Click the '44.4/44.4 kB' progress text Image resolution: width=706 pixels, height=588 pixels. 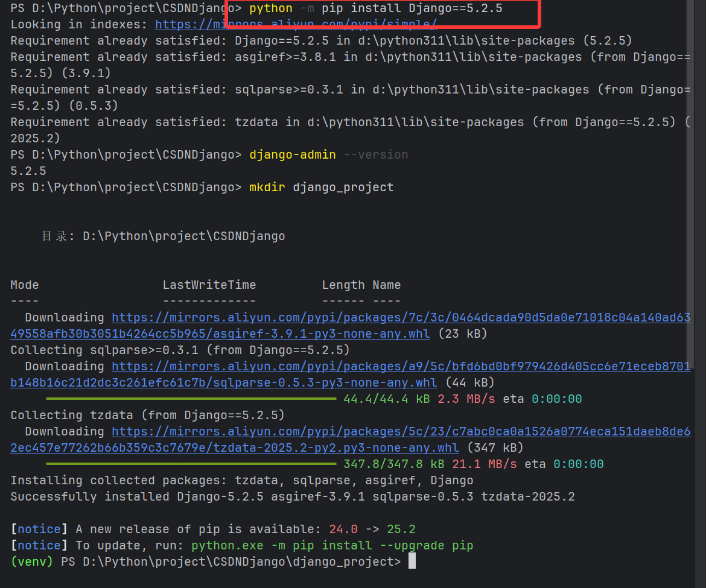click(387, 399)
